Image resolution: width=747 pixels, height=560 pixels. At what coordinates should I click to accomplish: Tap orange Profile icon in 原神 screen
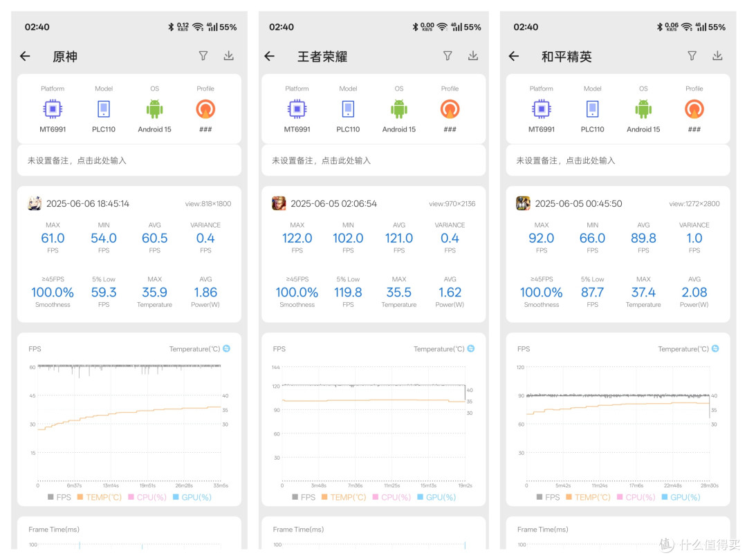(x=206, y=109)
